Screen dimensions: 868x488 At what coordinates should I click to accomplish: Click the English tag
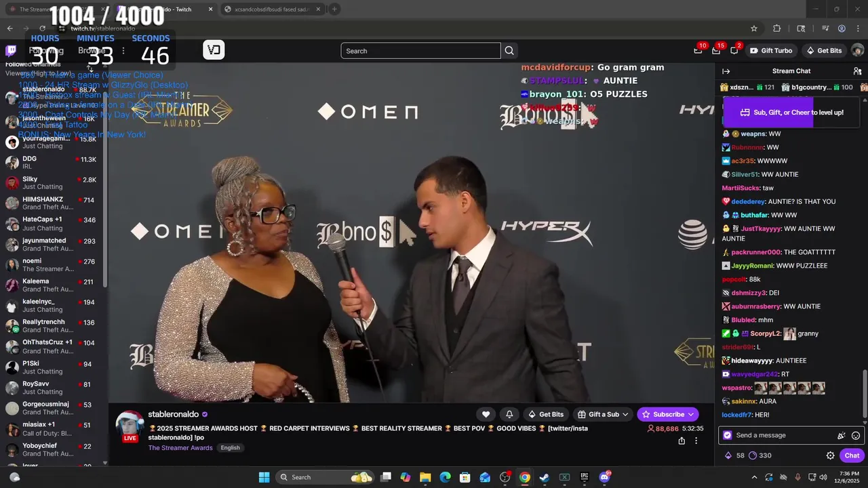[x=230, y=448]
